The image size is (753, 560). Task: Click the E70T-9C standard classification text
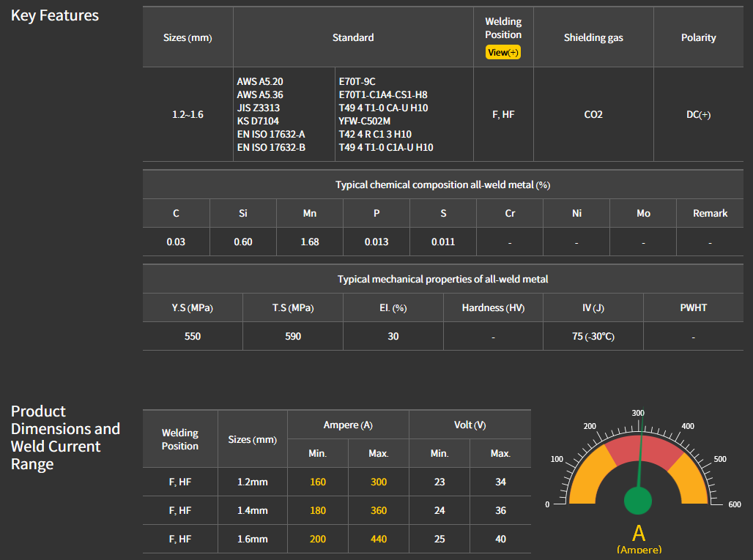[x=357, y=81]
